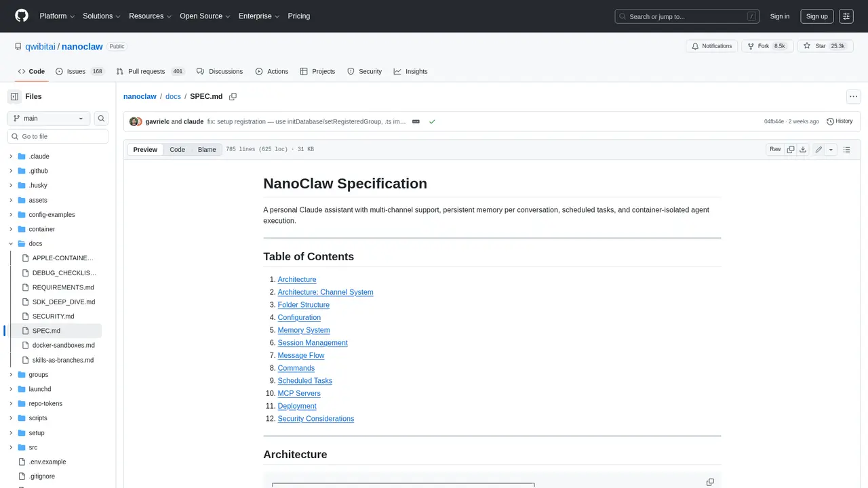868x488 pixels.
Task: Open the header command palette button
Action: pos(846,16)
